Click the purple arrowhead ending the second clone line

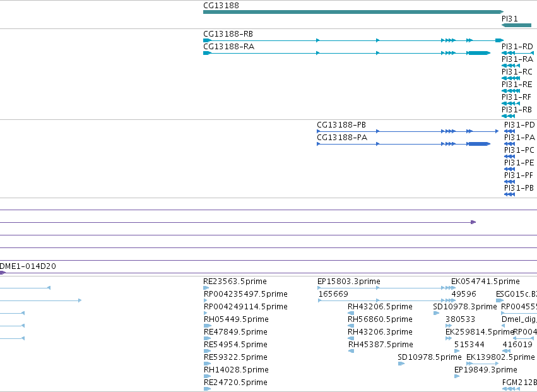pyautogui.click(x=473, y=222)
